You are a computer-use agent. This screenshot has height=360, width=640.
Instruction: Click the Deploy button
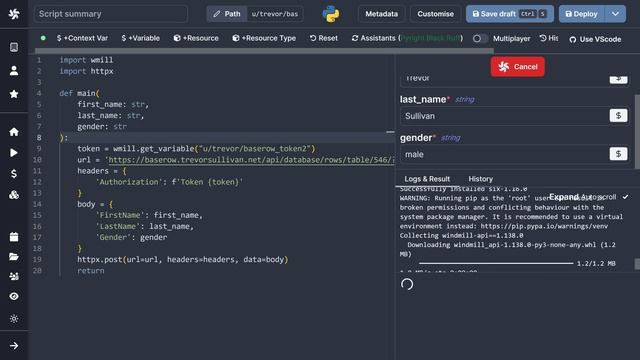[x=582, y=14]
